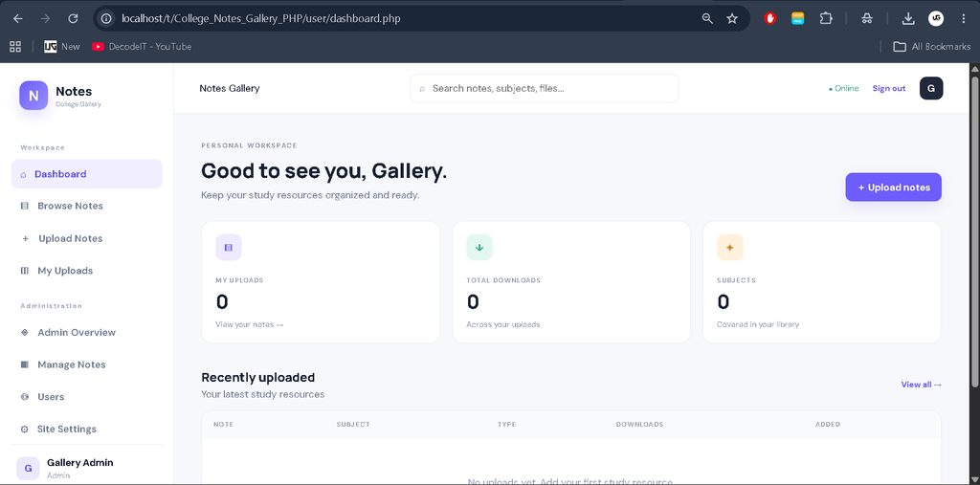Click the Dashboard home icon in sidebar

[x=24, y=174]
